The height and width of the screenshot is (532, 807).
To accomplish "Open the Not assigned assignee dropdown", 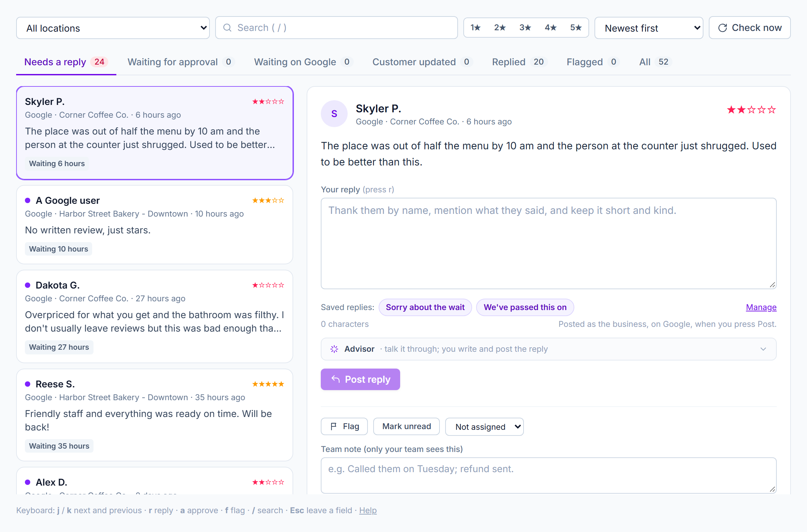I will click(484, 427).
